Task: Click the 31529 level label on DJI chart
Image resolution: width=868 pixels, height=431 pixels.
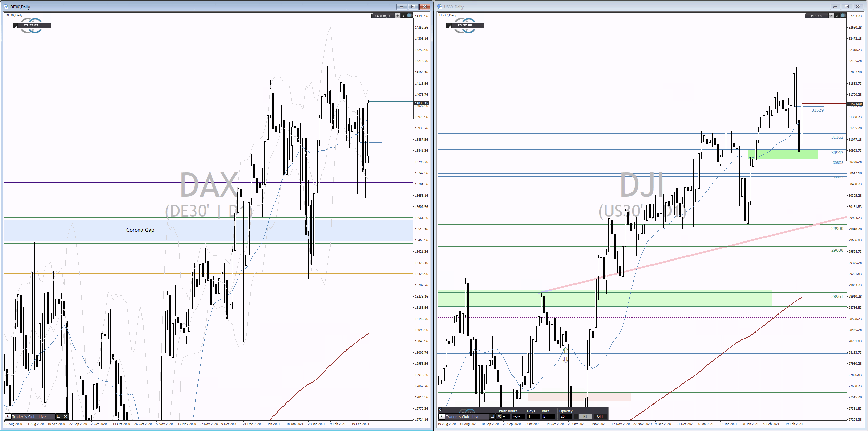Action: click(x=817, y=110)
